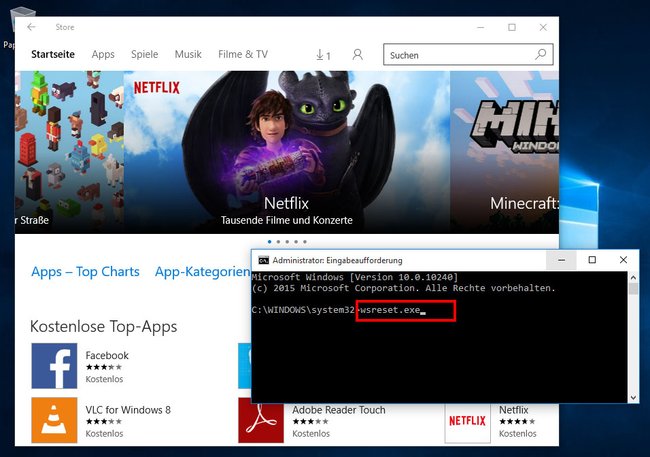Image resolution: width=650 pixels, height=457 pixels.
Task: Click Kostenlos under Facebook
Action: [104, 379]
